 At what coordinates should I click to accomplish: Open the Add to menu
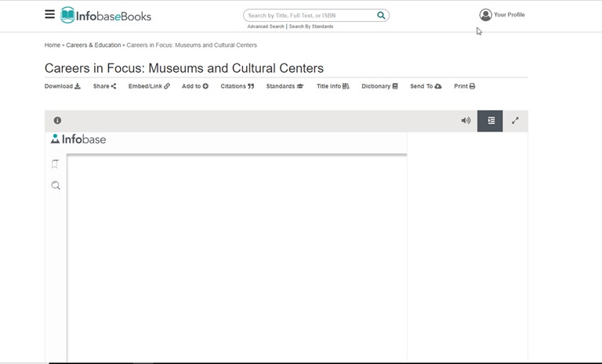pos(195,86)
